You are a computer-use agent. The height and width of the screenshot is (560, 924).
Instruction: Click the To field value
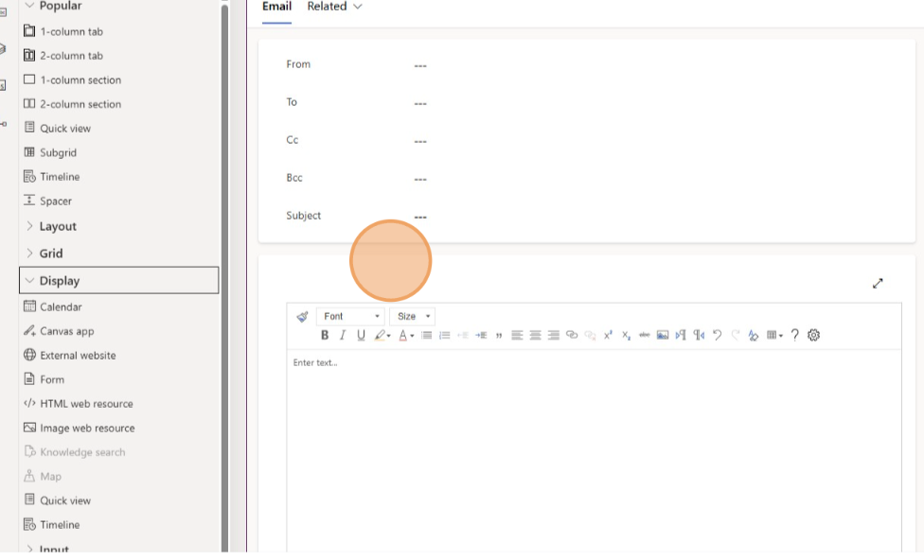(x=419, y=103)
